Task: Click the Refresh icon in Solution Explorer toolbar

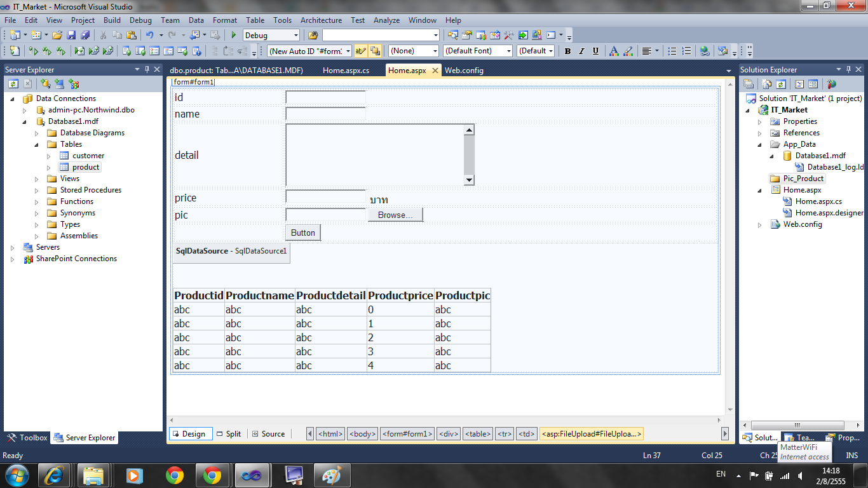Action: [x=781, y=83]
